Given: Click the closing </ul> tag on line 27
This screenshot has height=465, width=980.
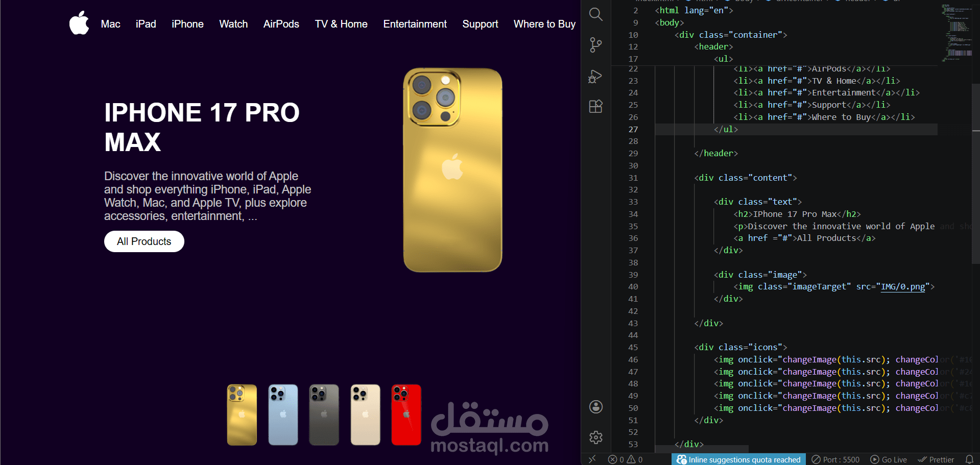Looking at the screenshot, I should pyautogui.click(x=726, y=129).
